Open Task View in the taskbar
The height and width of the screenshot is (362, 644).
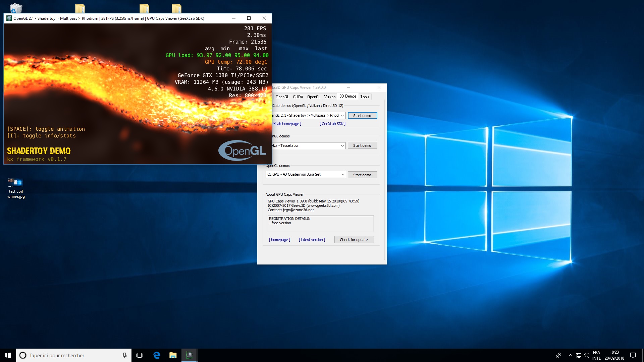pos(140,355)
